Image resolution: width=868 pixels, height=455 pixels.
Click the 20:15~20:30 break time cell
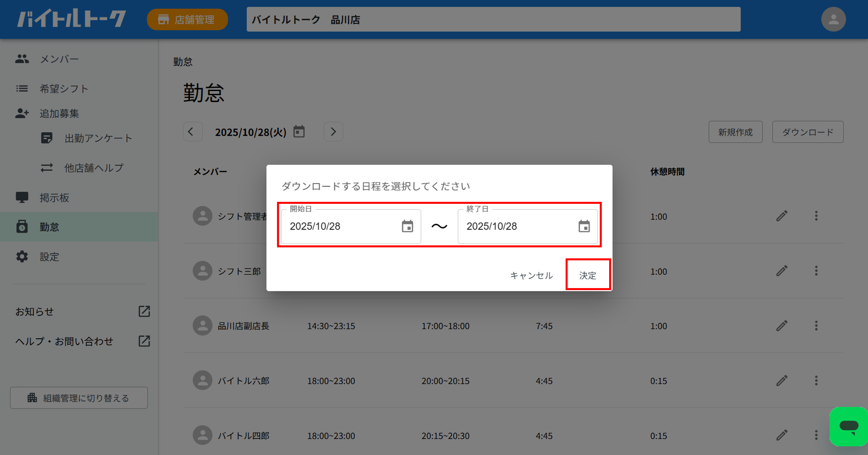(445, 436)
